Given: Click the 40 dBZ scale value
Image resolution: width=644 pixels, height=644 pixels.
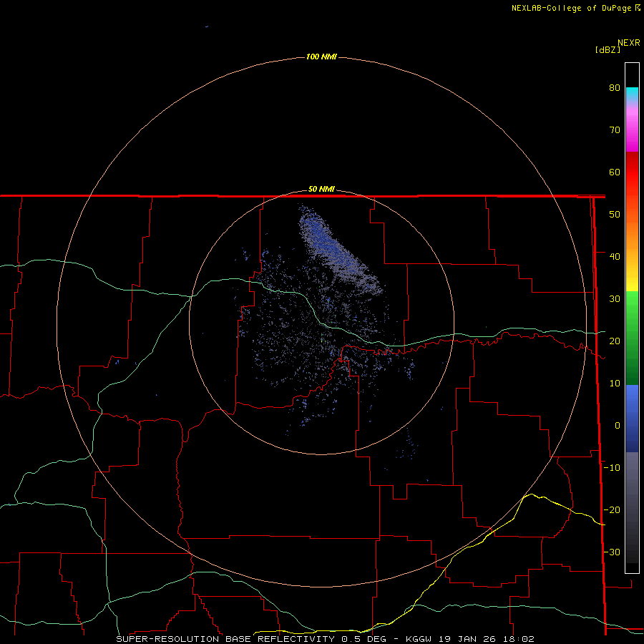Looking at the screenshot, I should pyautogui.click(x=615, y=257).
